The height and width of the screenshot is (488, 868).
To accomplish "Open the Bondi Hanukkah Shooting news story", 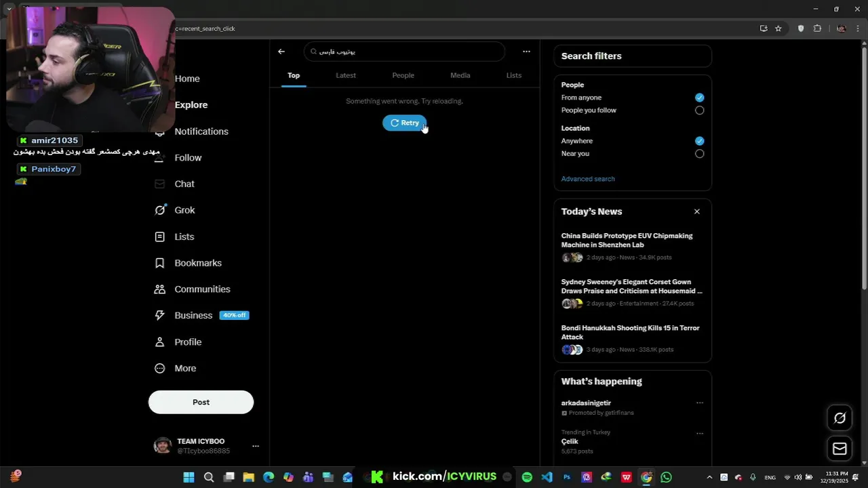I will pyautogui.click(x=631, y=332).
